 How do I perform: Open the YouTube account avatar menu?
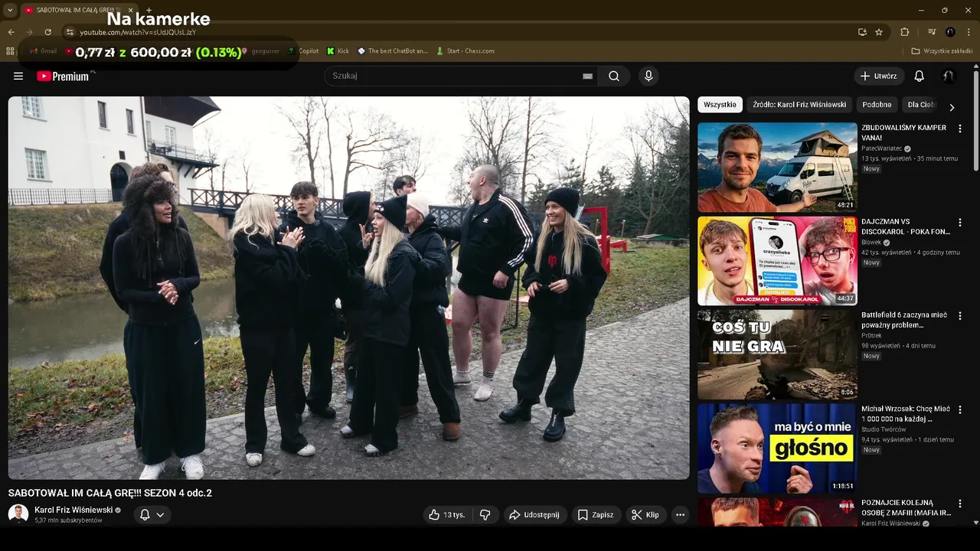tap(949, 76)
